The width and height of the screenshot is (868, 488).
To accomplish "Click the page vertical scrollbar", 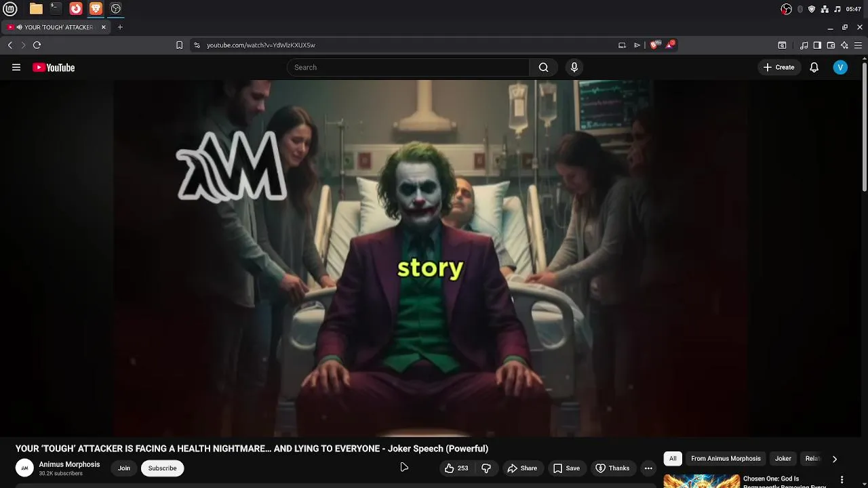I will (864, 127).
